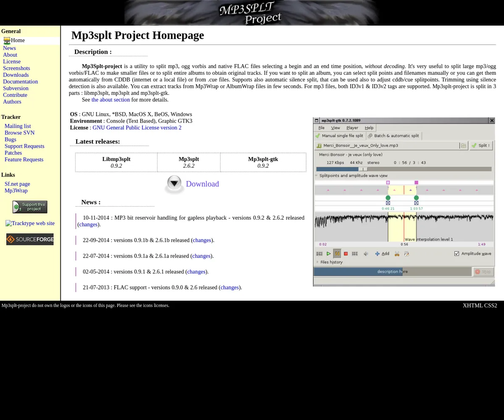Uncheck the Amplitude wave checkbox
504x420 pixels.
point(457,254)
